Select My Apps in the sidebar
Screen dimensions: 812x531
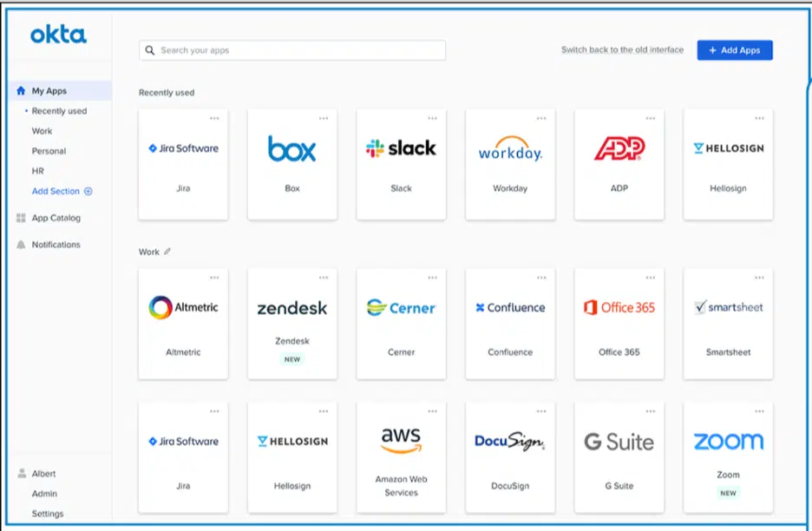coord(60,90)
